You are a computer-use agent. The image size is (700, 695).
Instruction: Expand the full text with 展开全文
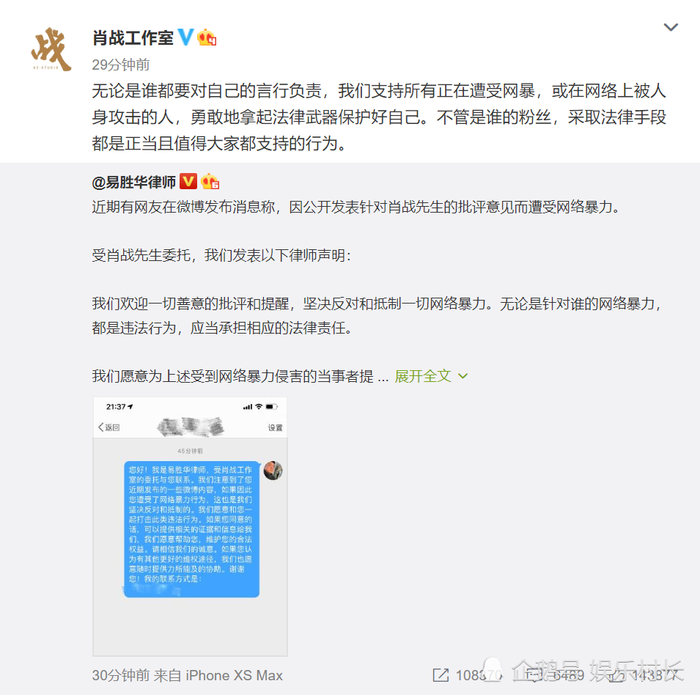(422, 376)
